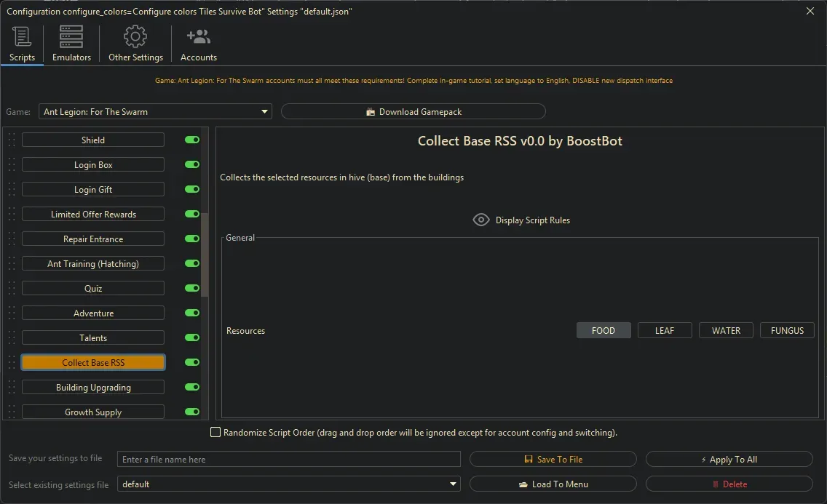Toggle the FOOD resource button

pos(604,331)
